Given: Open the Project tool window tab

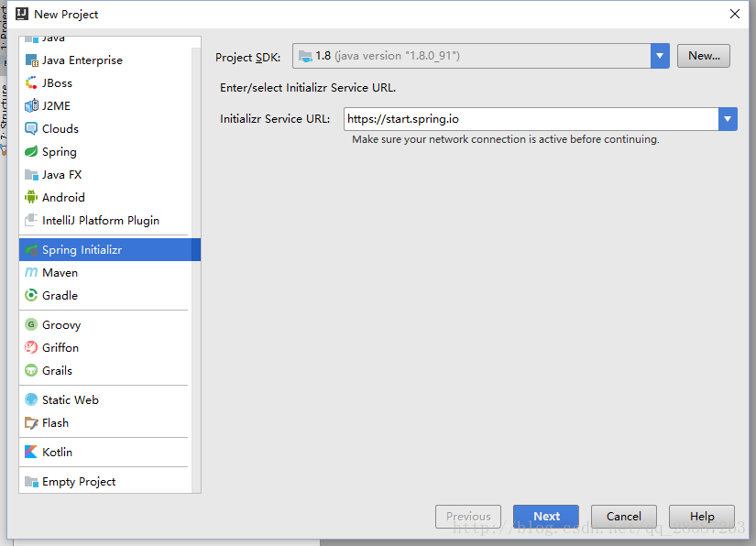Looking at the screenshot, I should (4, 27).
